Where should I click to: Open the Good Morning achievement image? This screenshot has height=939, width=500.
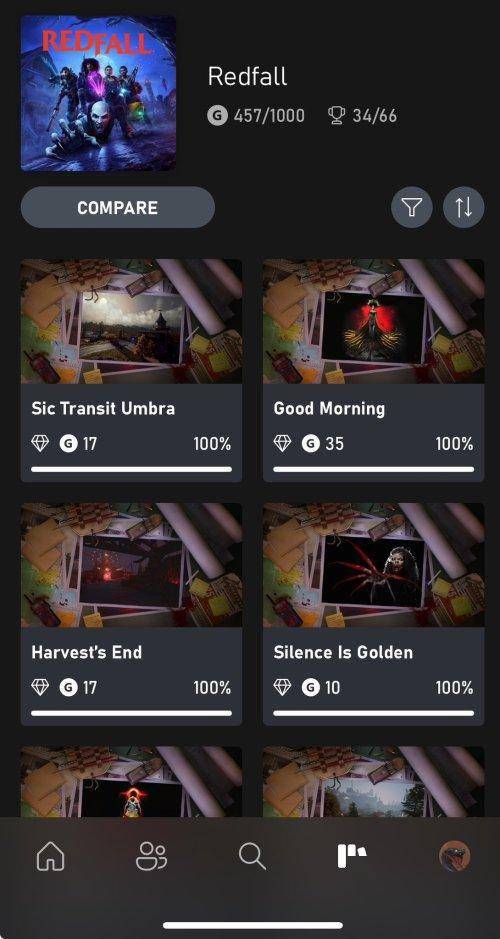(x=373, y=321)
